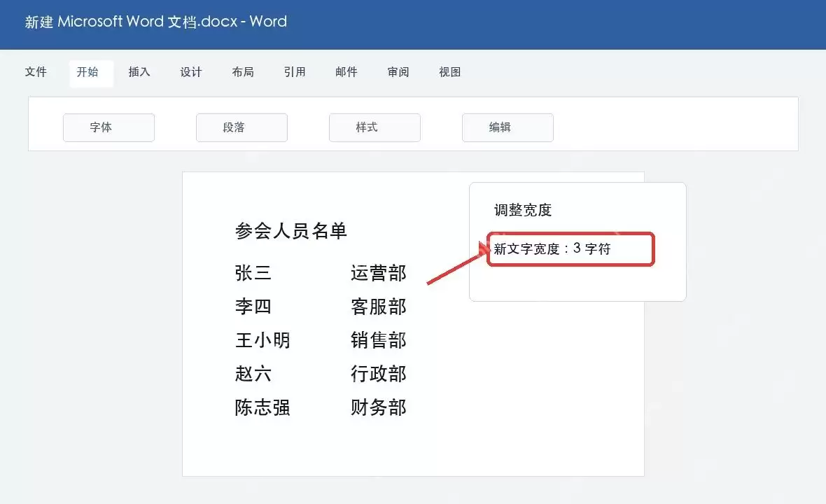Viewport: 826px width, 504px height.
Task: Select the name 李四
Action: (253, 307)
